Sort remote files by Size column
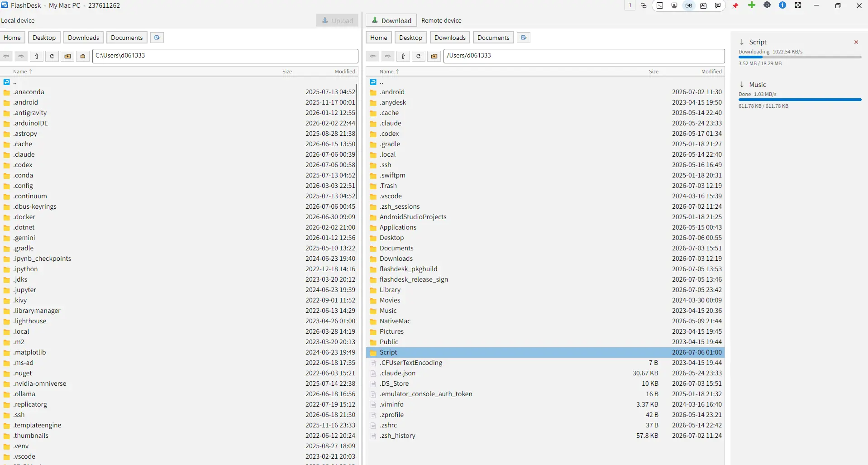 tap(653, 72)
